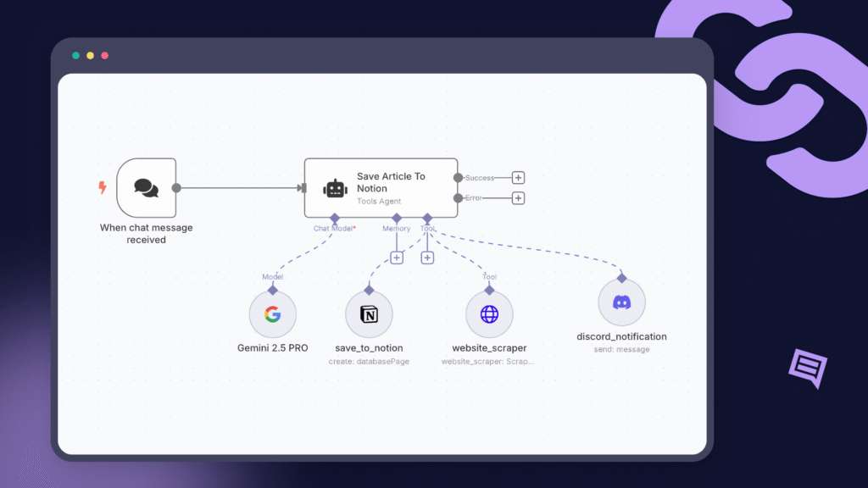Click the diamond connector above Discord node

[621, 278]
